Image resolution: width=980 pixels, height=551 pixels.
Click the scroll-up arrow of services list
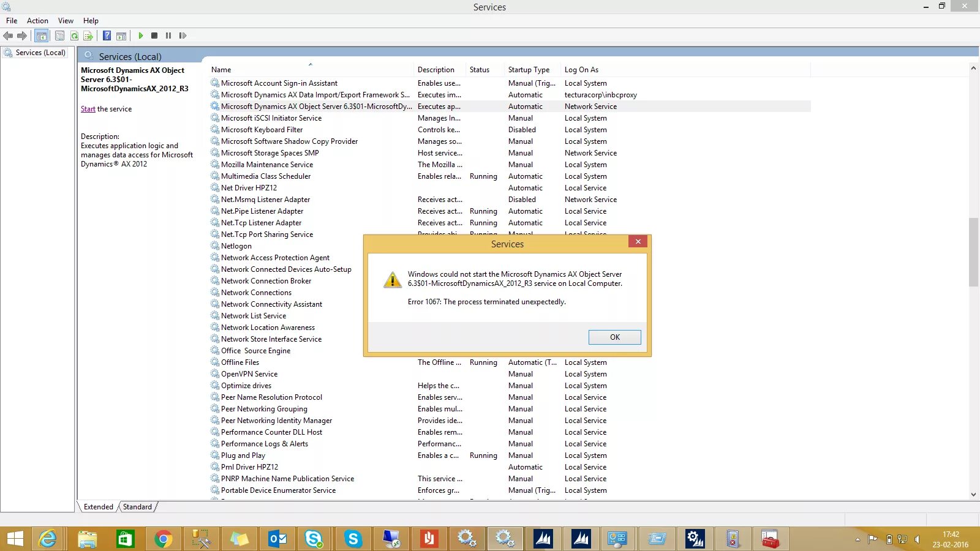(973, 68)
